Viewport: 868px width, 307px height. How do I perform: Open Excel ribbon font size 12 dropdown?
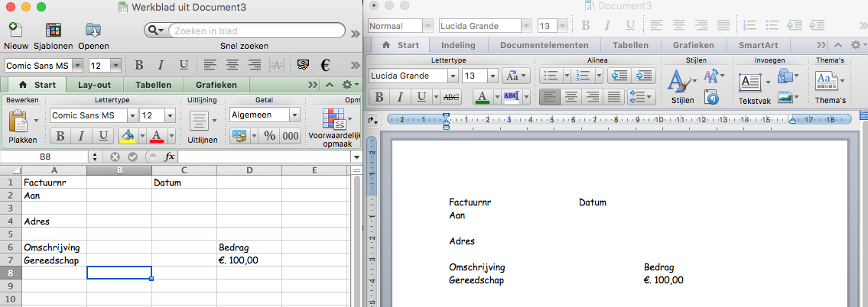[168, 115]
